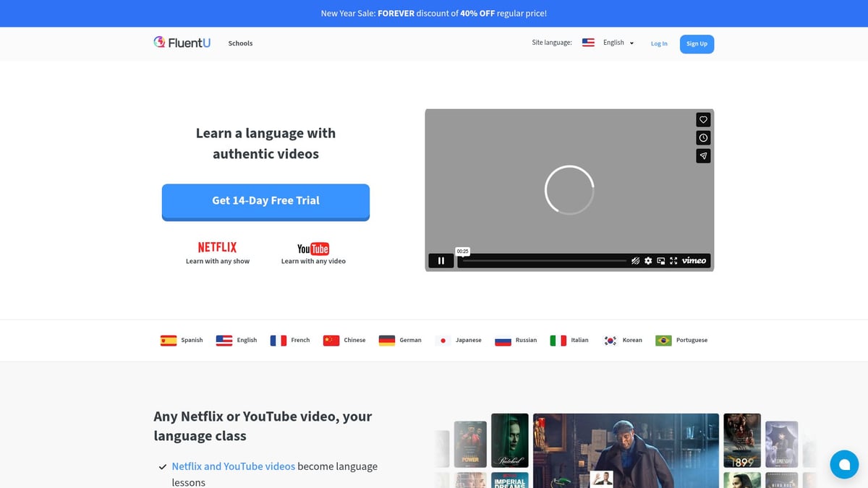
Task: Click the Get 14-Day Free Trial button
Action: click(265, 201)
